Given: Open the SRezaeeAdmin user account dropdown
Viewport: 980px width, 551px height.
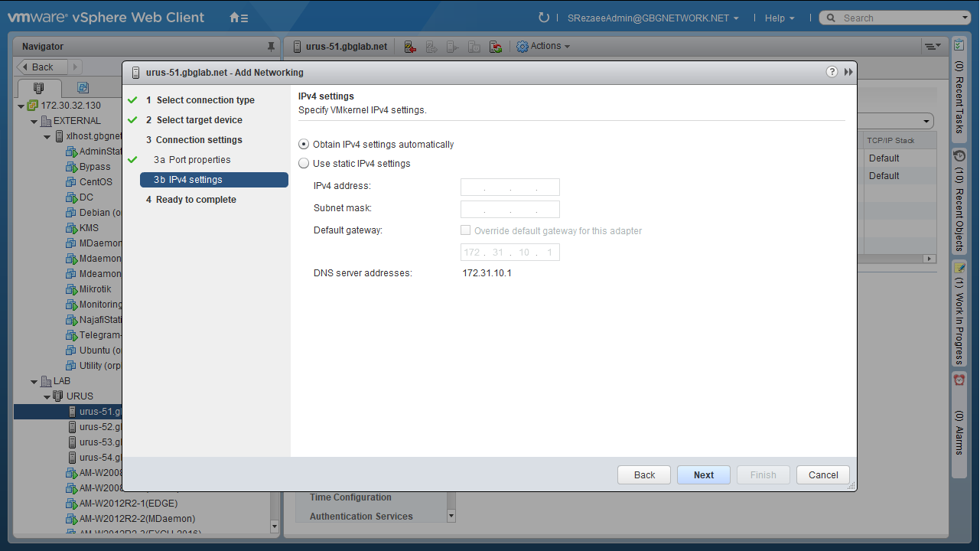Looking at the screenshot, I should click(x=653, y=18).
